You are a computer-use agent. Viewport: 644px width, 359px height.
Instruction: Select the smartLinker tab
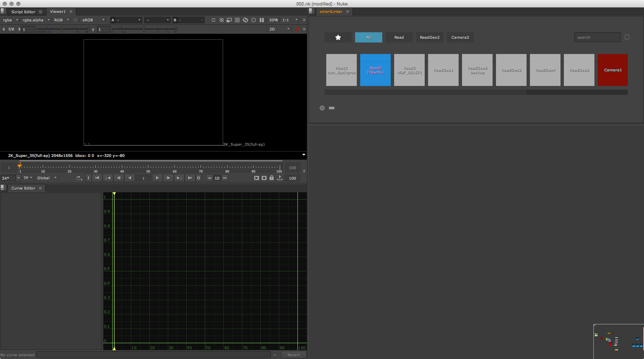pyautogui.click(x=331, y=12)
